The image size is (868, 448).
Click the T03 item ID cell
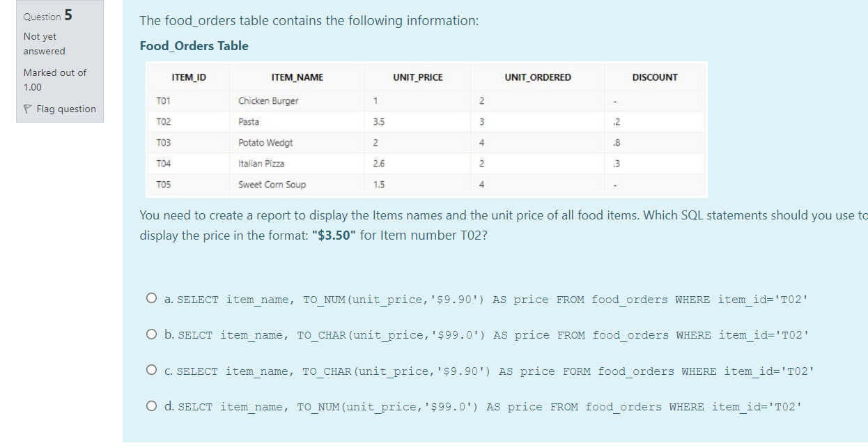tap(164, 142)
